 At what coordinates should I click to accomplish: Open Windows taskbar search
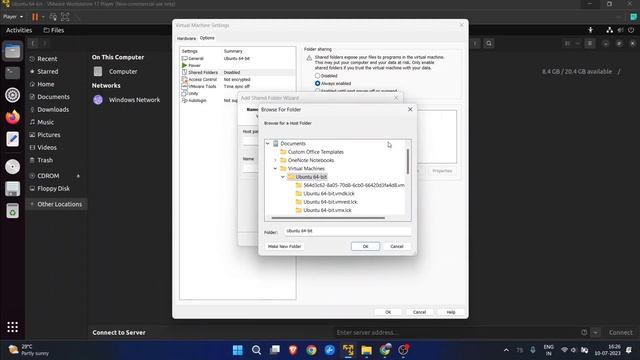tap(256, 350)
